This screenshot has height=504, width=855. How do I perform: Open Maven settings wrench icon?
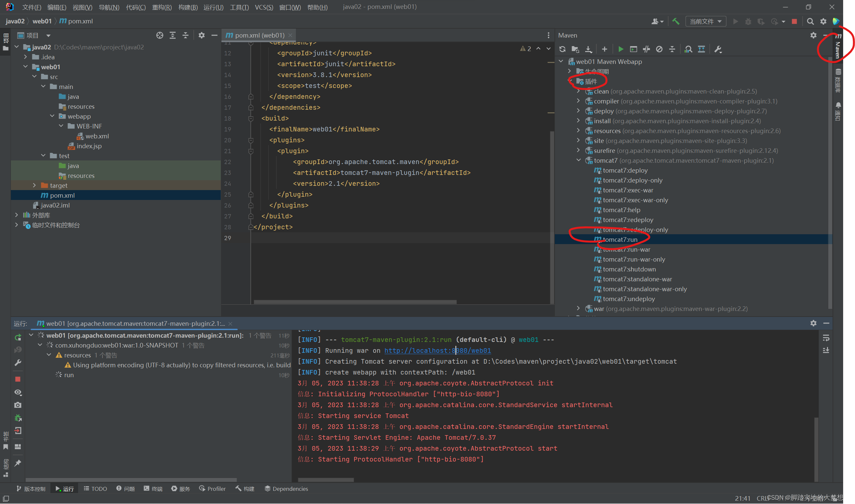click(x=718, y=49)
